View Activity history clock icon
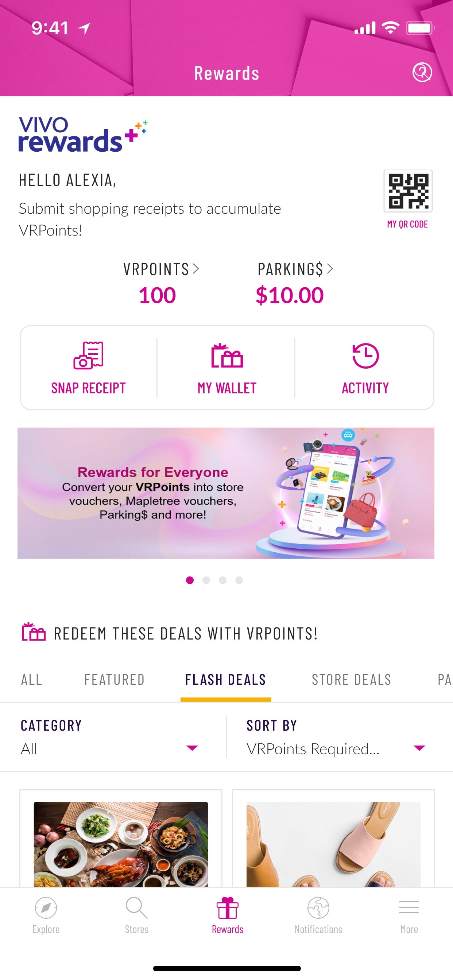The height and width of the screenshot is (980, 453). pyautogui.click(x=365, y=355)
